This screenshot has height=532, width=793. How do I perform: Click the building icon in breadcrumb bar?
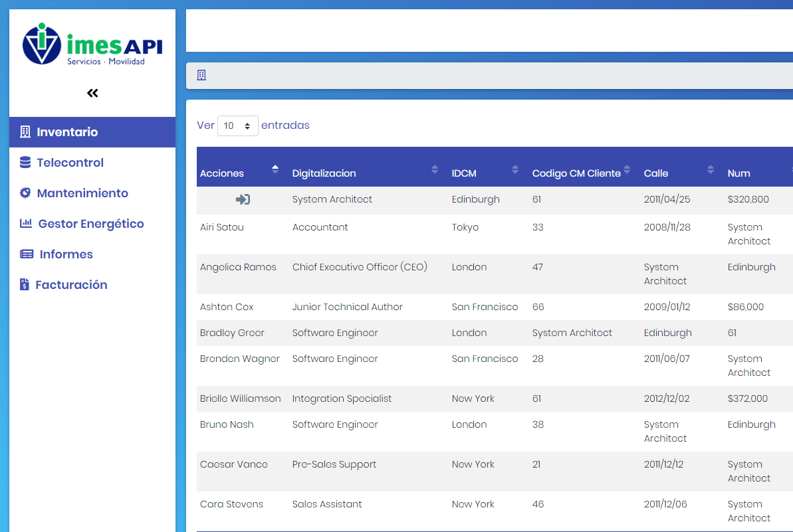point(201,75)
